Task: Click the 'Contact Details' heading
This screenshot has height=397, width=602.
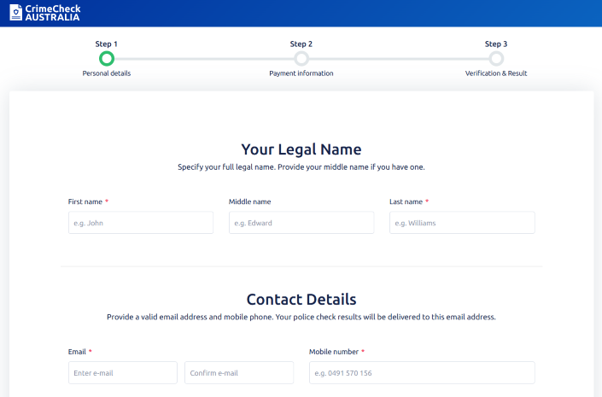Action: tap(301, 299)
